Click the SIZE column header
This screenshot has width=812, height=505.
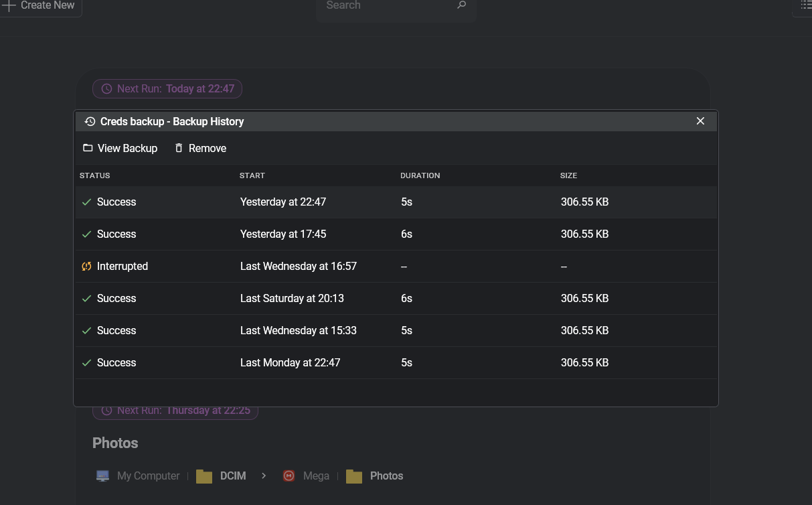click(568, 175)
